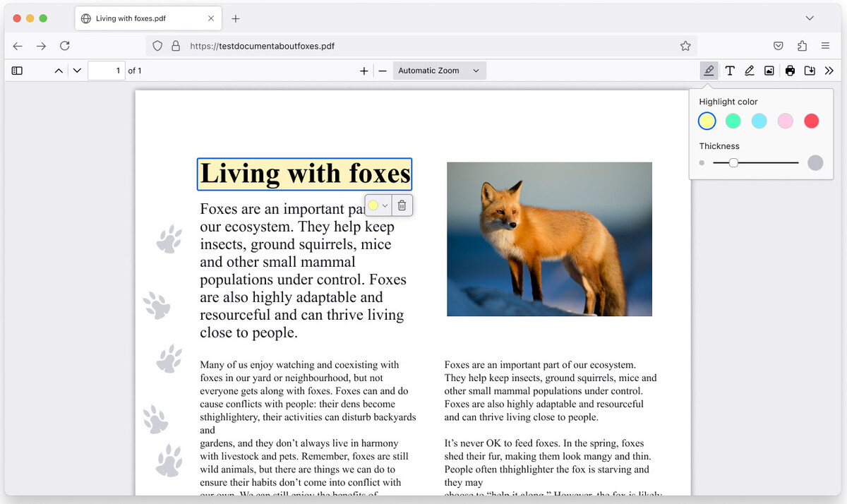This screenshot has width=847, height=504.
Task: Zoom out with the minus icon
Action: 383,71
